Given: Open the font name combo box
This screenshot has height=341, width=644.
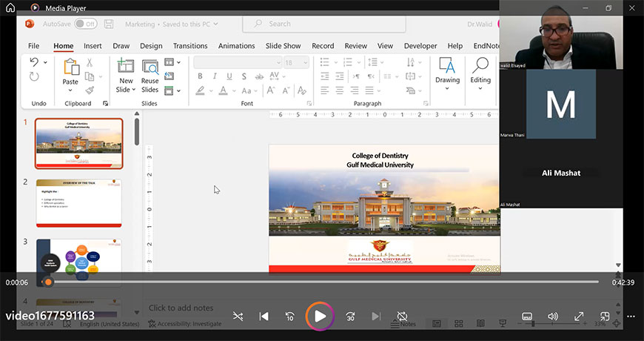Looking at the screenshot, I should (238, 62).
